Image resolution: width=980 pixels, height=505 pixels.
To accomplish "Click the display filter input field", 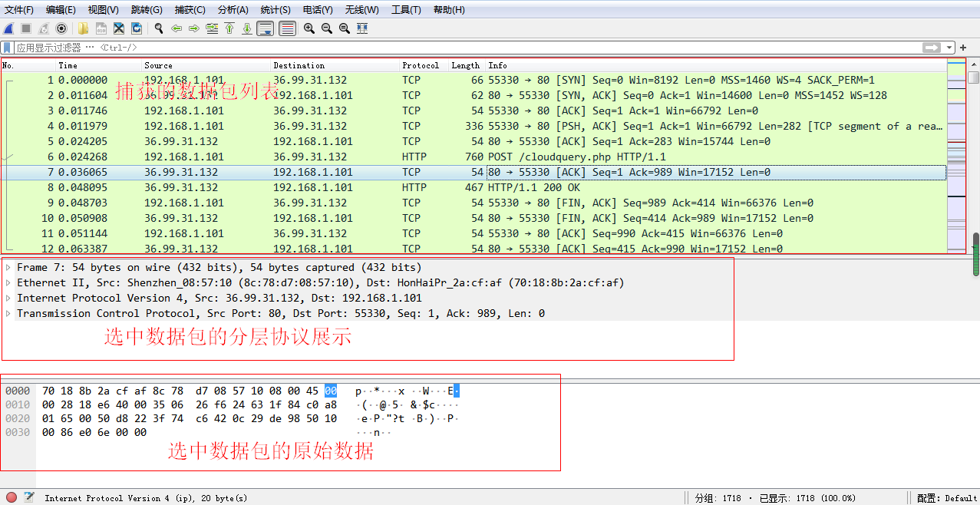I will coord(468,48).
